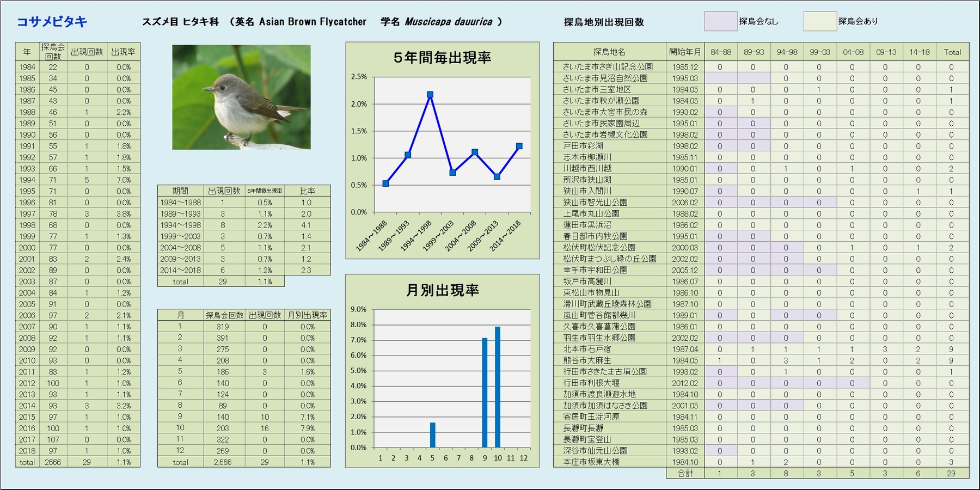Screen dimensions: 980x490
Task: Select the 14-18 column header
Action: click(919, 52)
